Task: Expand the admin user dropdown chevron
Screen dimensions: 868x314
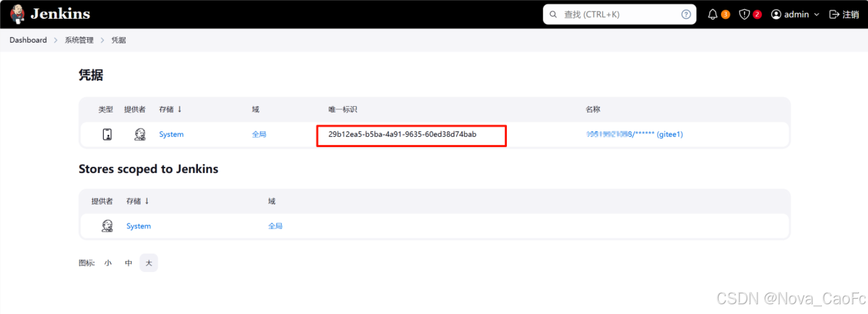Action: point(816,14)
